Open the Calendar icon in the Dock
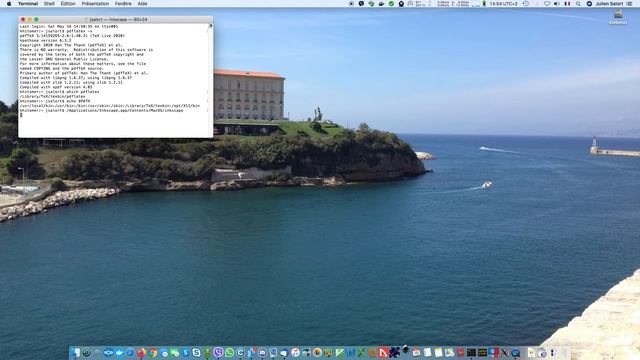The height and width of the screenshot is (360, 640). 416,352
